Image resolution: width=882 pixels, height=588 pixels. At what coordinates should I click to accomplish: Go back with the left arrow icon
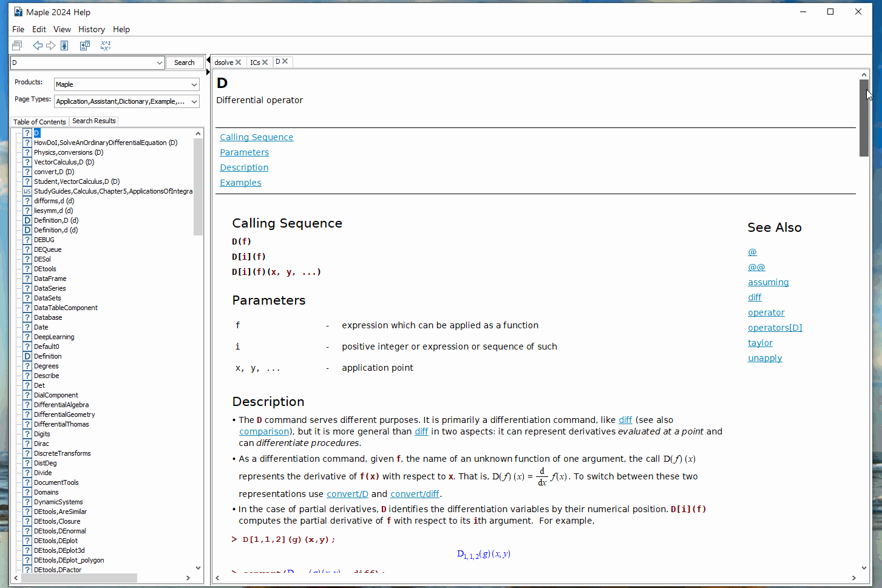[38, 46]
